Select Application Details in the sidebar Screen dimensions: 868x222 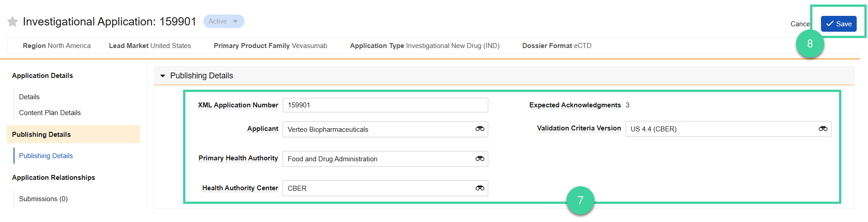(42, 76)
